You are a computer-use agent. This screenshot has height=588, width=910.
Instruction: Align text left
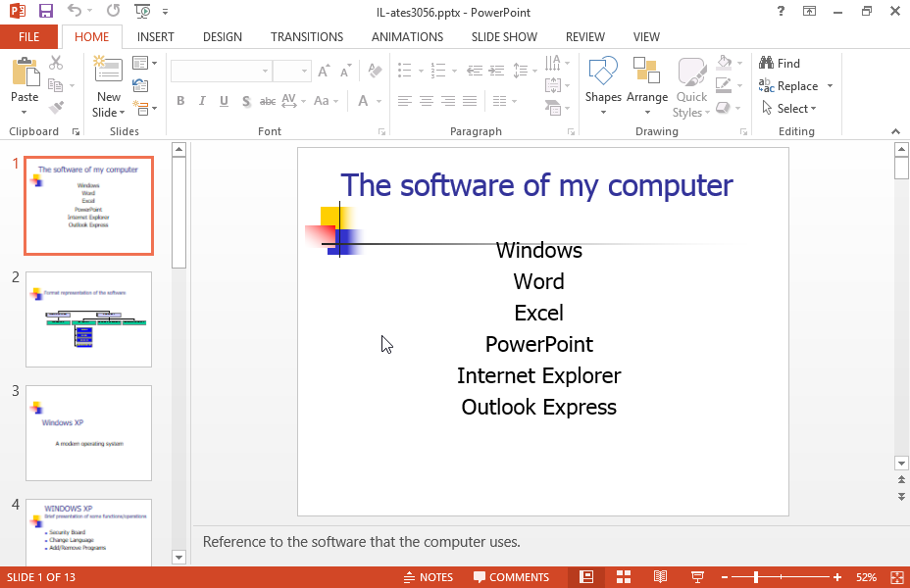[x=405, y=102]
